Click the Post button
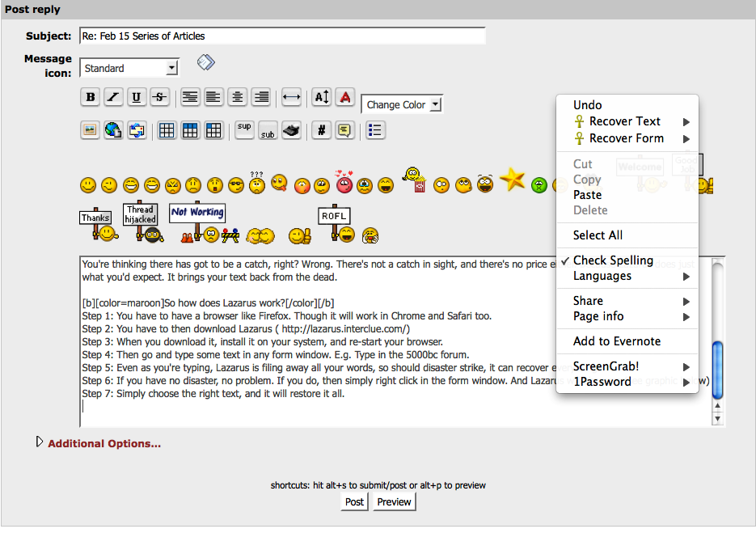The height and width of the screenshot is (533, 756). point(354,501)
